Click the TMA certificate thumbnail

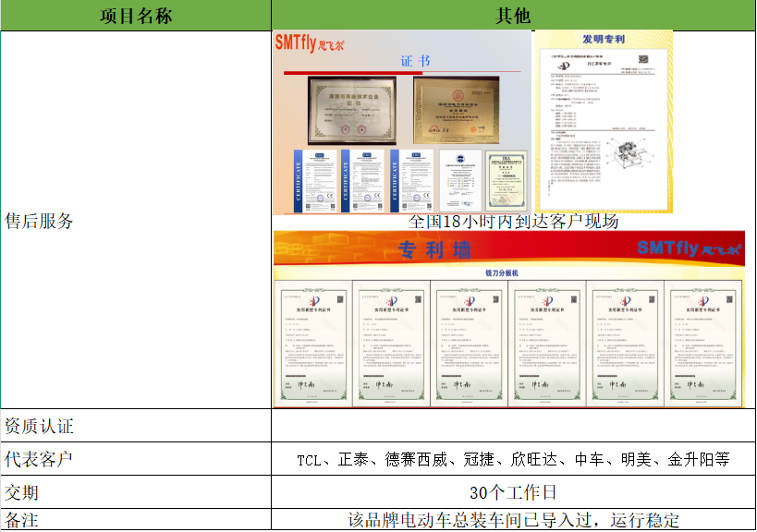click(x=506, y=175)
